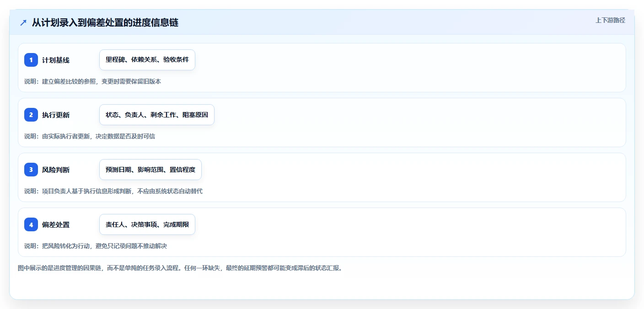Click the 偏差处置 step title
Image resolution: width=644 pixels, height=309 pixels.
[56, 225]
